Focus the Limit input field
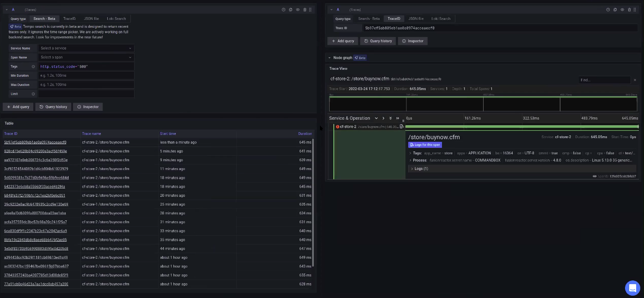644x298 pixels. point(86,94)
